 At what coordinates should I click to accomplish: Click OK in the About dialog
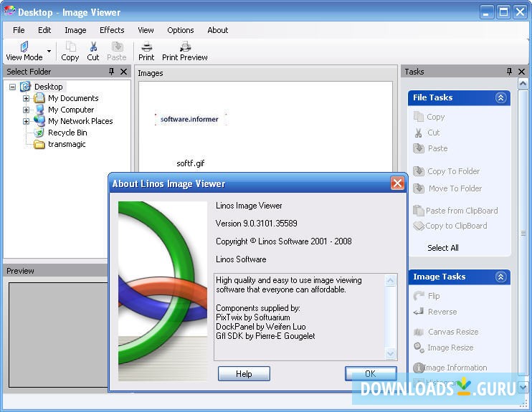click(x=371, y=374)
